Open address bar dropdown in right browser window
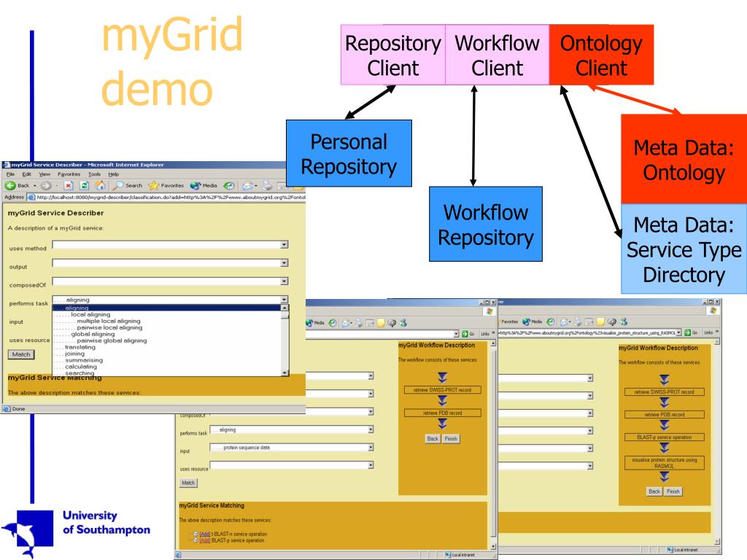Image resolution: width=747 pixels, height=560 pixels. click(679, 332)
